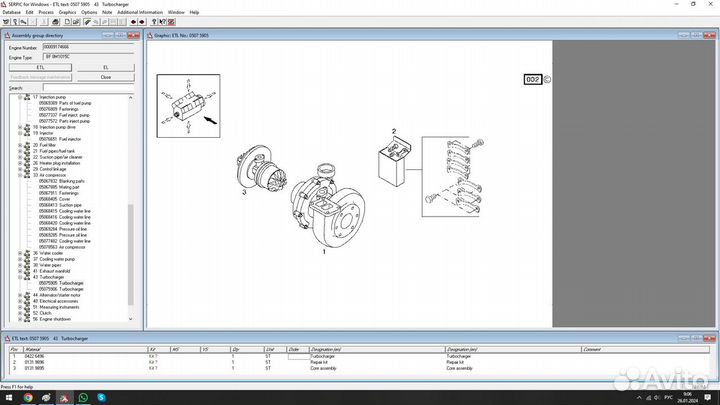Image resolution: width=720 pixels, height=405 pixels.
Task: Click the EL button
Action: click(x=105, y=67)
